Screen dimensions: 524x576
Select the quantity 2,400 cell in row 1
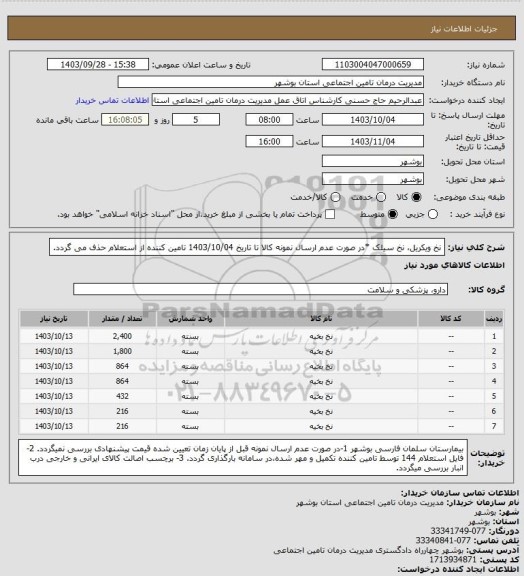(122, 336)
